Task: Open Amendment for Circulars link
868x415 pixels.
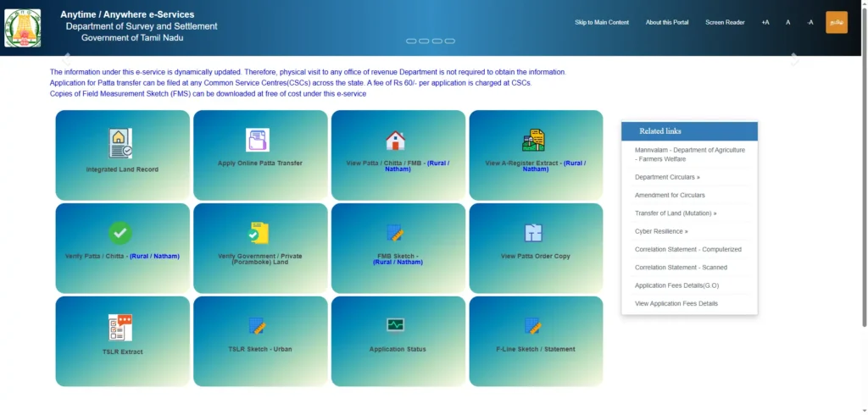Action: (x=670, y=196)
